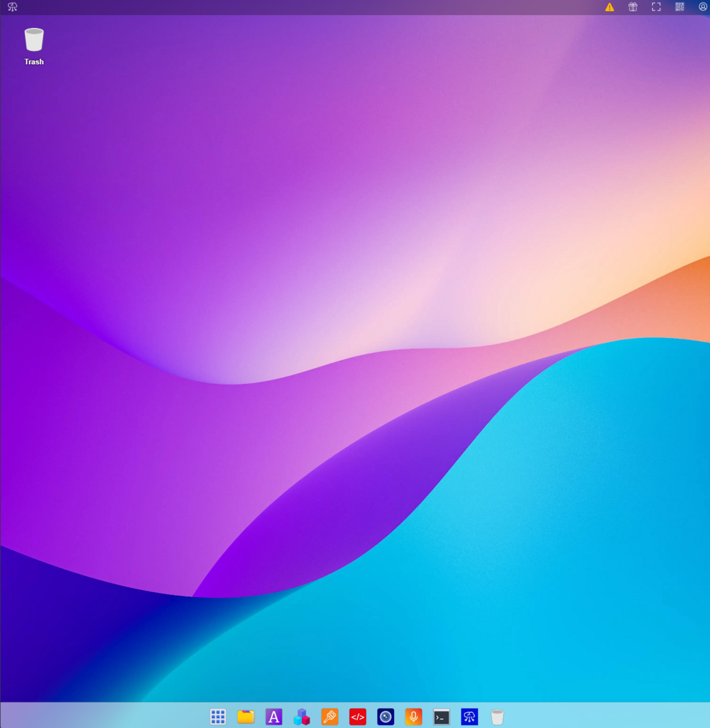Toggle fullscreen mode from the top bar
Image resolution: width=710 pixels, height=728 pixels.
[x=655, y=7]
